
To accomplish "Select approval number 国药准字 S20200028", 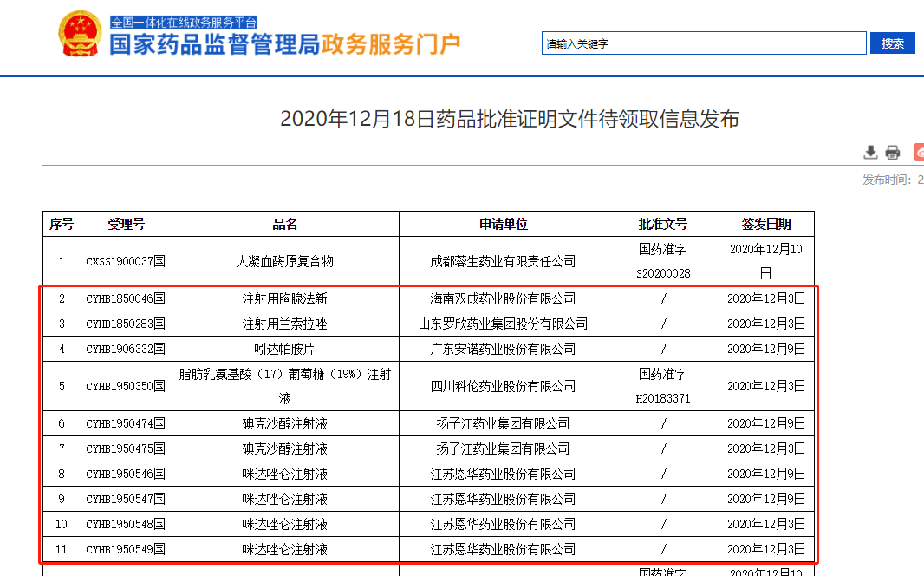I will point(663,261).
